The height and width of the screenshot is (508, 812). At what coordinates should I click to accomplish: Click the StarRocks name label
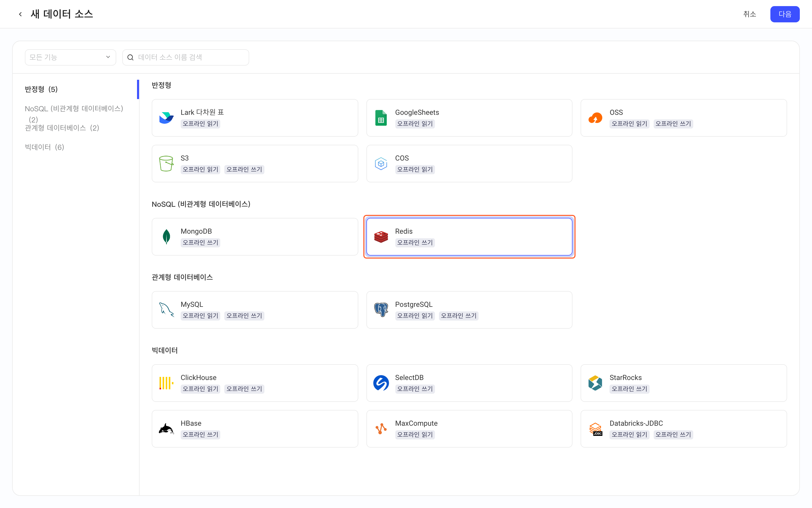625,378
